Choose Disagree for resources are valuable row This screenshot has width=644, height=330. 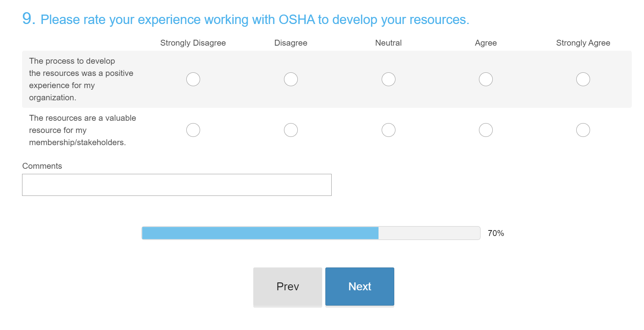[x=291, y=130]
